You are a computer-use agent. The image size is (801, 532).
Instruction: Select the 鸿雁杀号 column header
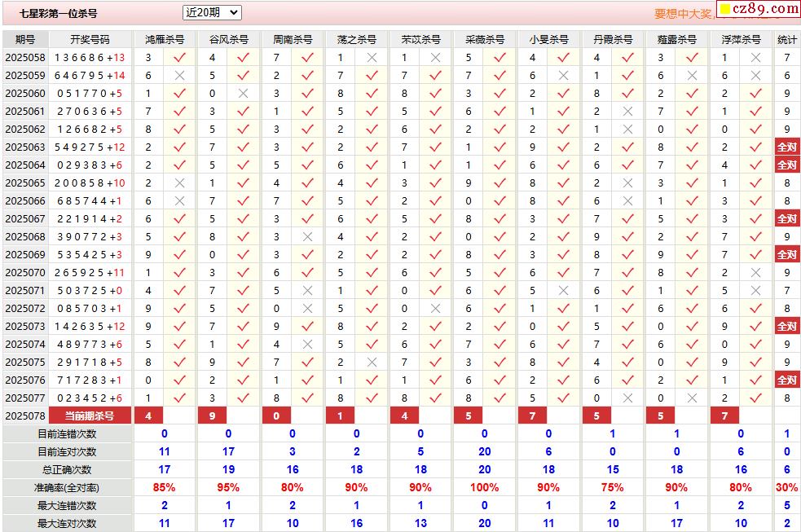(165, 39)
